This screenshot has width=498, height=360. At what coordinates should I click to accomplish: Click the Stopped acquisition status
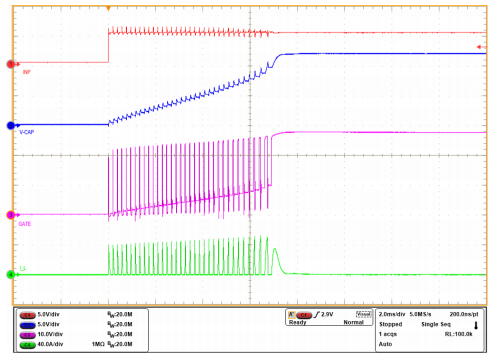391,324
